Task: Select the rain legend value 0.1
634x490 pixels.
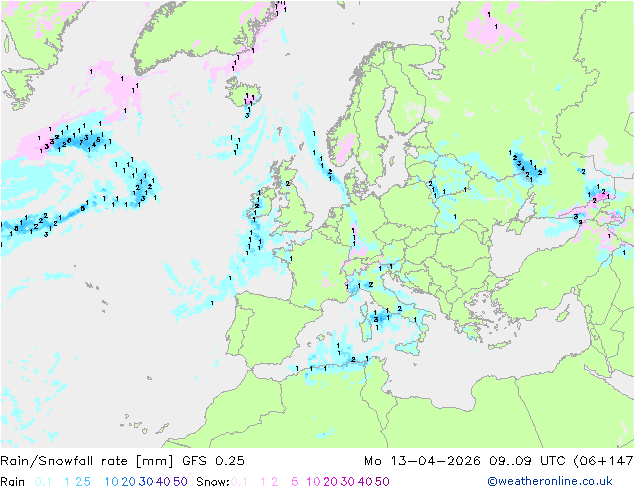Action: click(43, 482)
